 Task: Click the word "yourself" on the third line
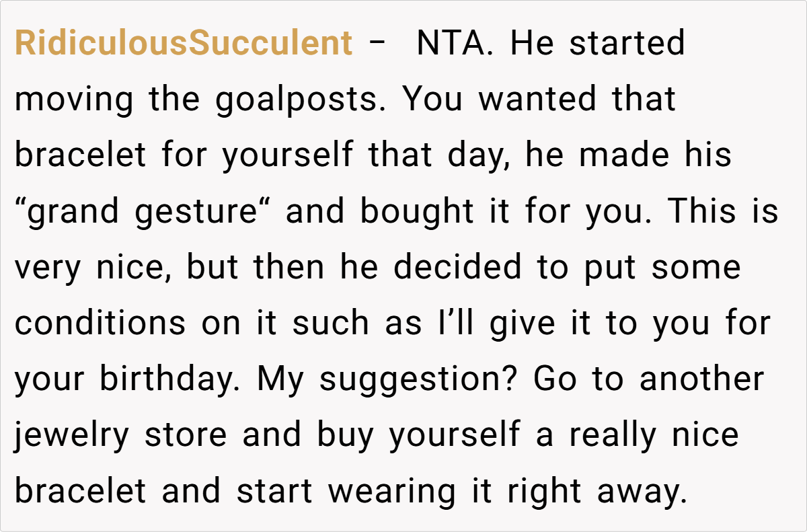[x=288, y=156]
